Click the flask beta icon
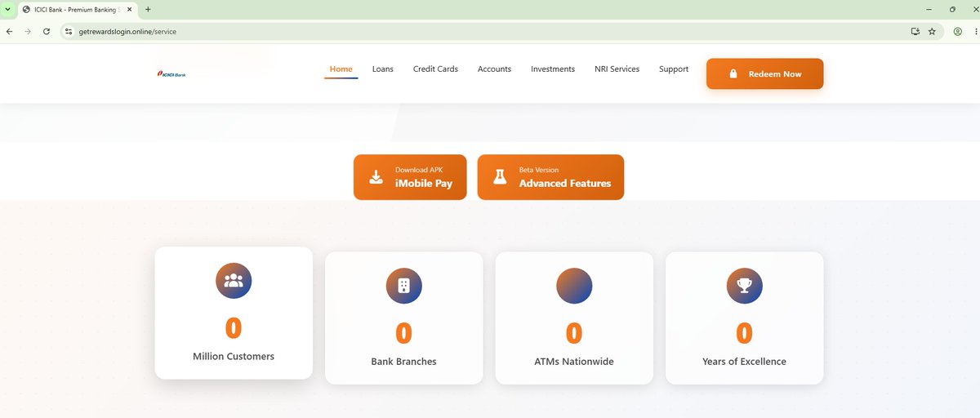This screenshot has width=980, height=418. [500, 177]
